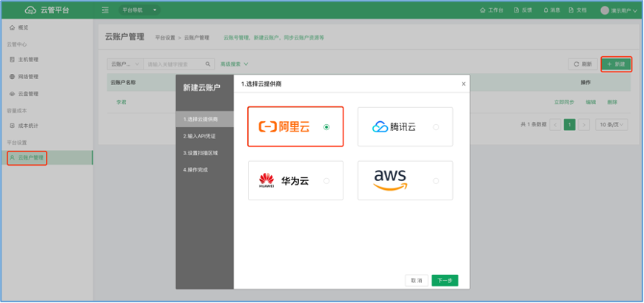This screenshot has width=644, height=303.
Task: Click 编辑 for 李君
Action: coord(591,102)
